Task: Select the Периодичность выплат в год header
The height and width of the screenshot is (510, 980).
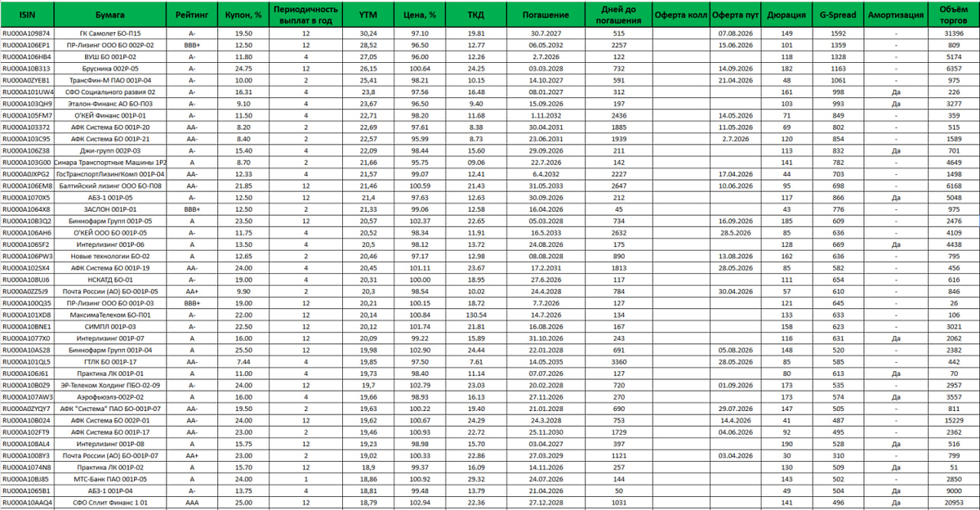Action: click(x=305, y=15)
